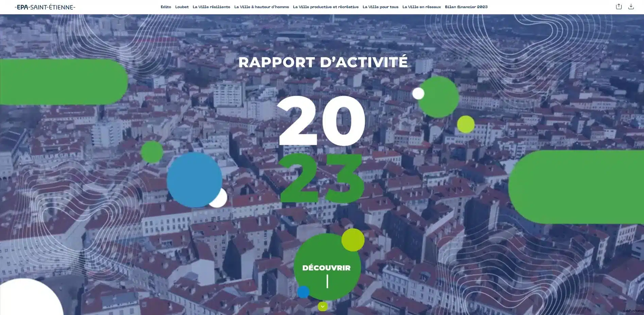644x315 pixels.
Task: Click the Rapport d'activité title
Action: [x=323, y=62]
